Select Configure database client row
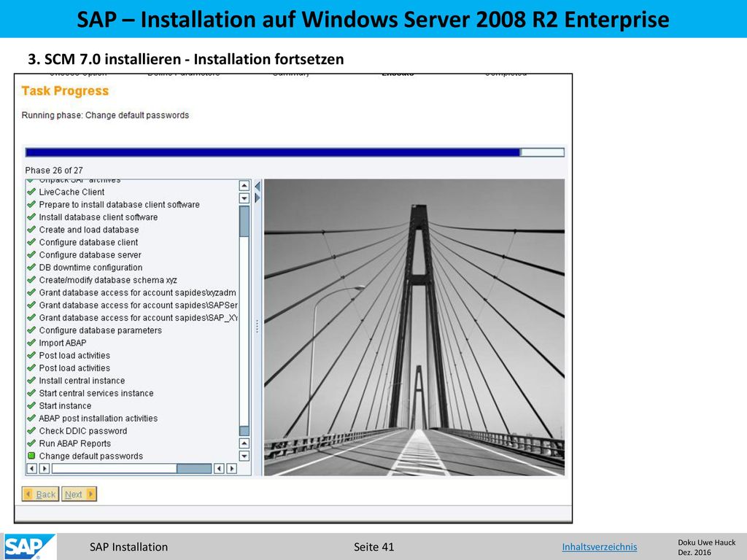Viewport: 747px width, 560px height. pos(88,242)
